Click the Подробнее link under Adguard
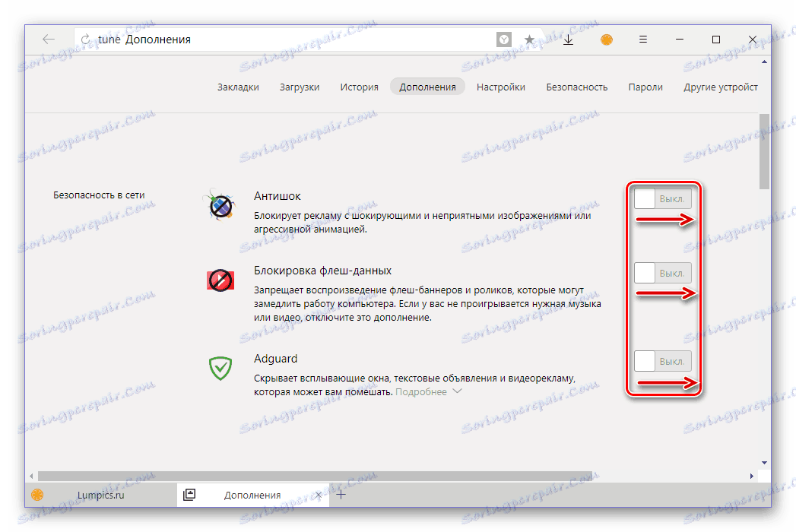796x532 pixels. pos(421,392)
